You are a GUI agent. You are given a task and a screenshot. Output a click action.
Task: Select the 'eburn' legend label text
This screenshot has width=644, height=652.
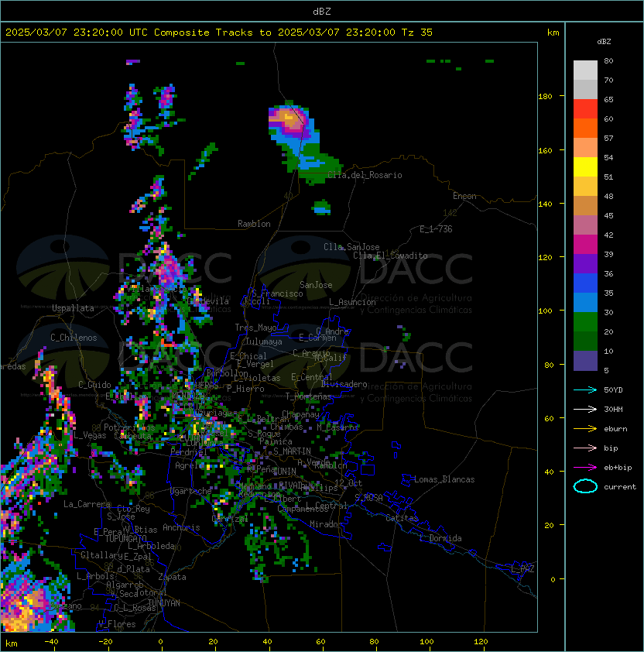point(615,429)
